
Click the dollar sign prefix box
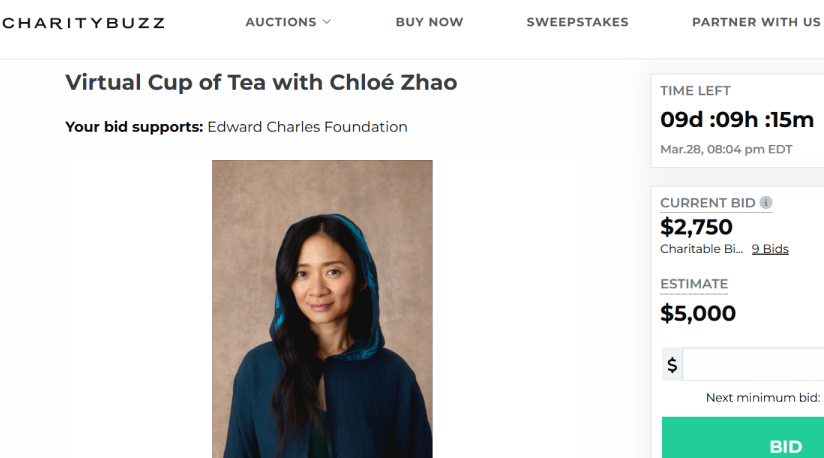(x=672, y=365)
